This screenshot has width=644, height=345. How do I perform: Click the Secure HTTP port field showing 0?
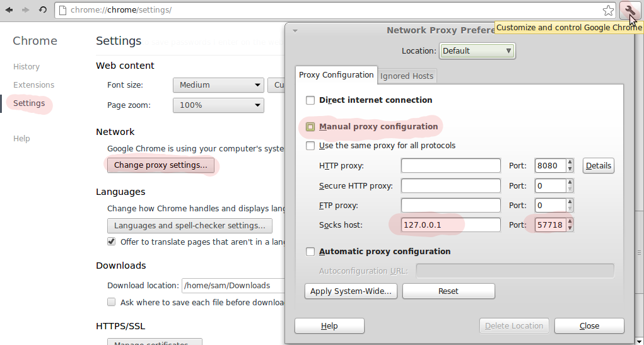pos(551,185)
